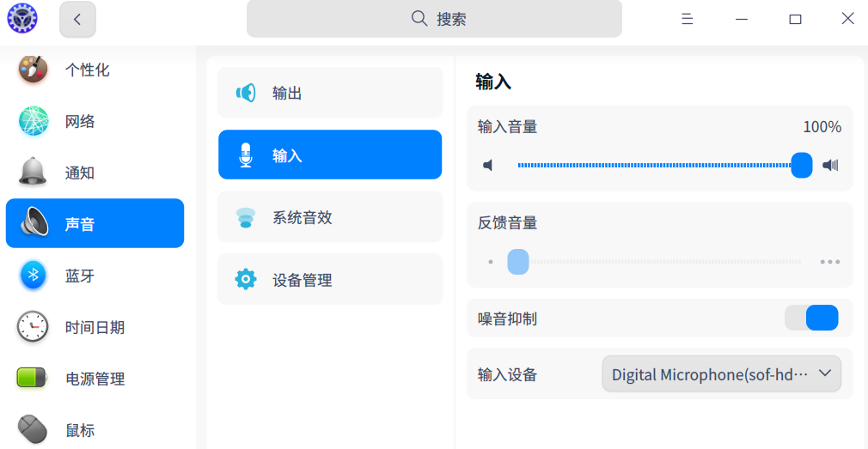Click the 通知 bell icon

[34, 172]
